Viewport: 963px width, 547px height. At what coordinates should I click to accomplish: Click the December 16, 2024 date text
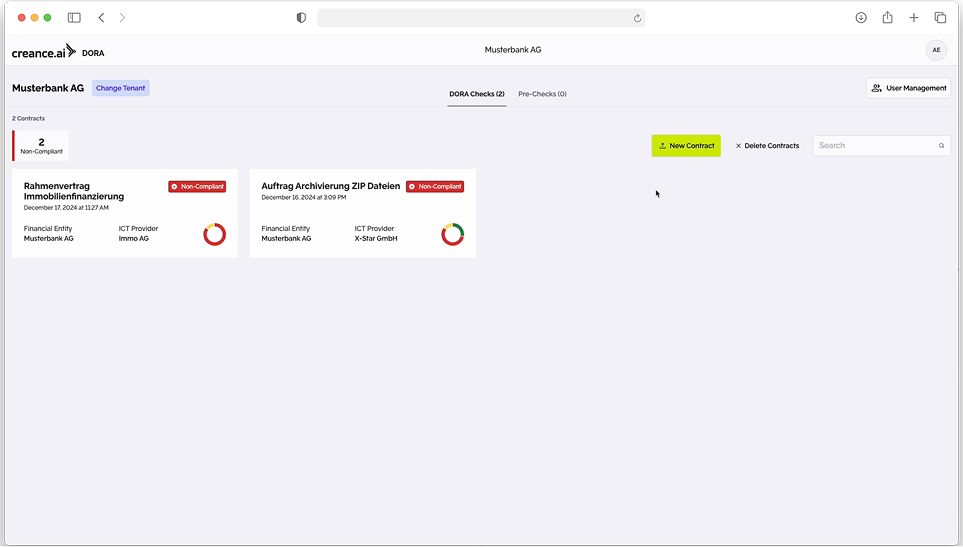303,197
